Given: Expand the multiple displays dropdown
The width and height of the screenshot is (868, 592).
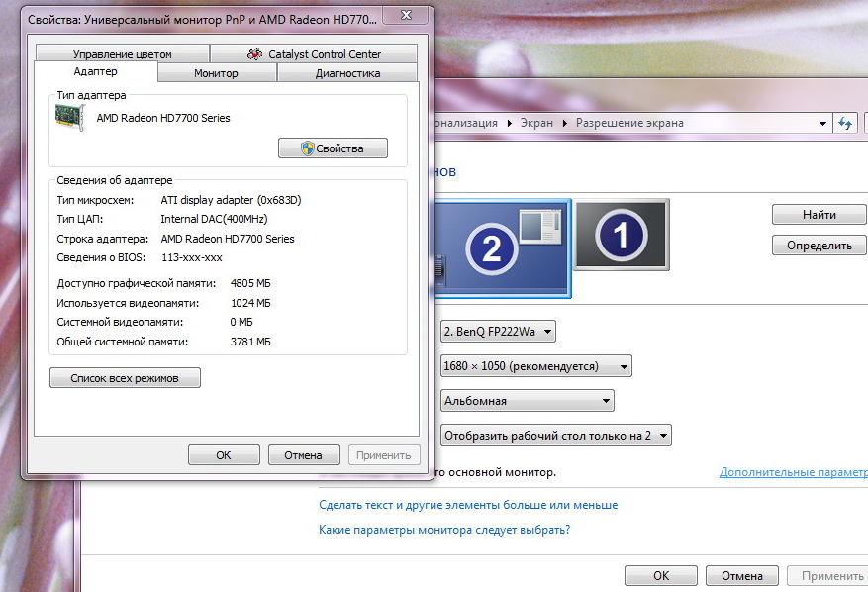Looking at the screenshot, I should (x=555, y=435).
